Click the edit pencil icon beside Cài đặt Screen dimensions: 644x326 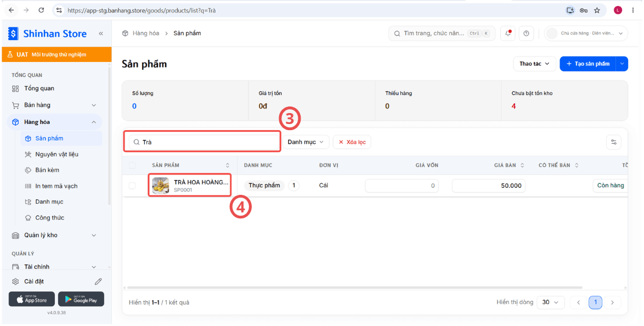click(x=98, y=282)
